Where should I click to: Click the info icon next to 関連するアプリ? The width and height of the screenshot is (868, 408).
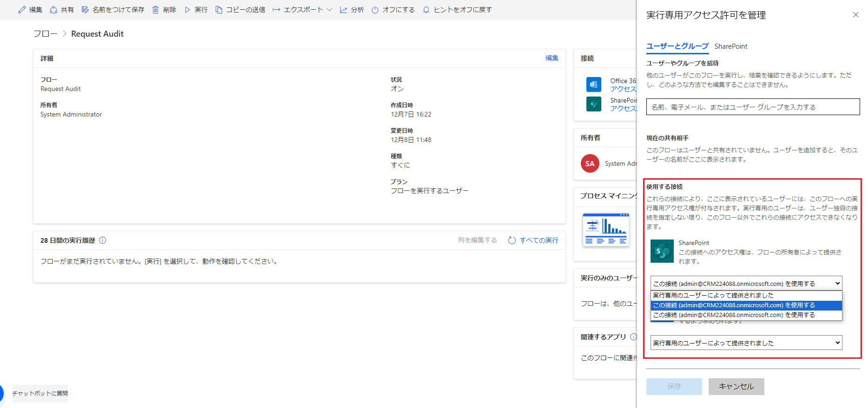[633, 337]
